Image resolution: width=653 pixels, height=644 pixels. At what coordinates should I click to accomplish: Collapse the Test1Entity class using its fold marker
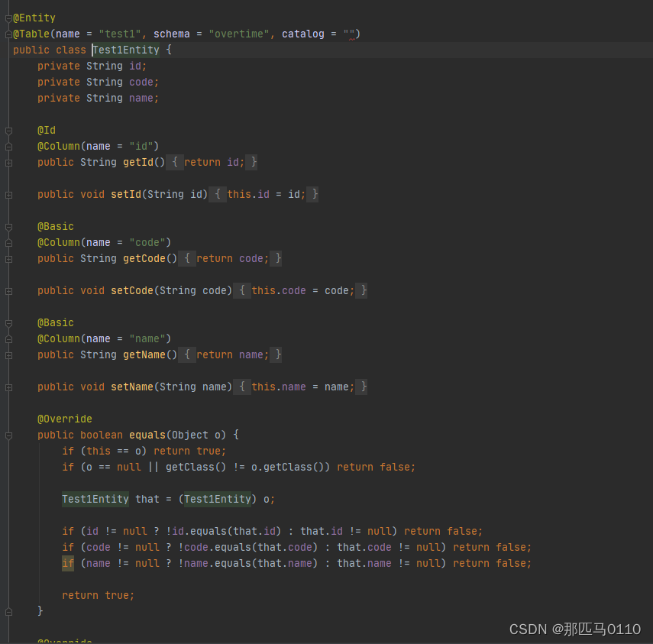click(8, 49)
